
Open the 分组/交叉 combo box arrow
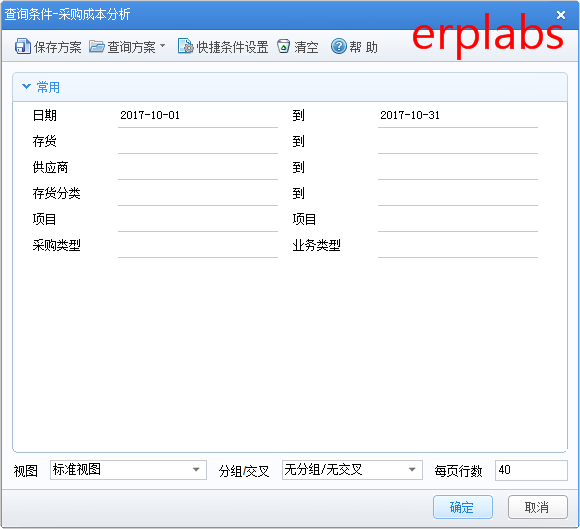[x=412, y=470]
